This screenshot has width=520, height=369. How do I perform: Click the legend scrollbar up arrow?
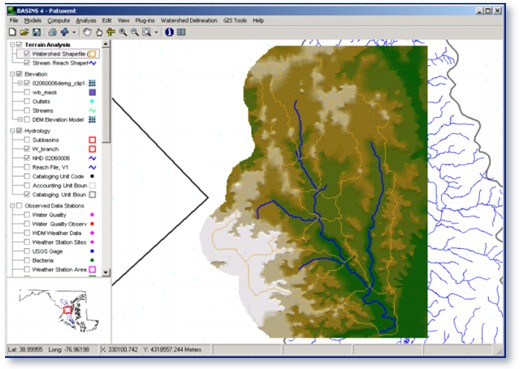pyautogui.click(x=106, y=44)
